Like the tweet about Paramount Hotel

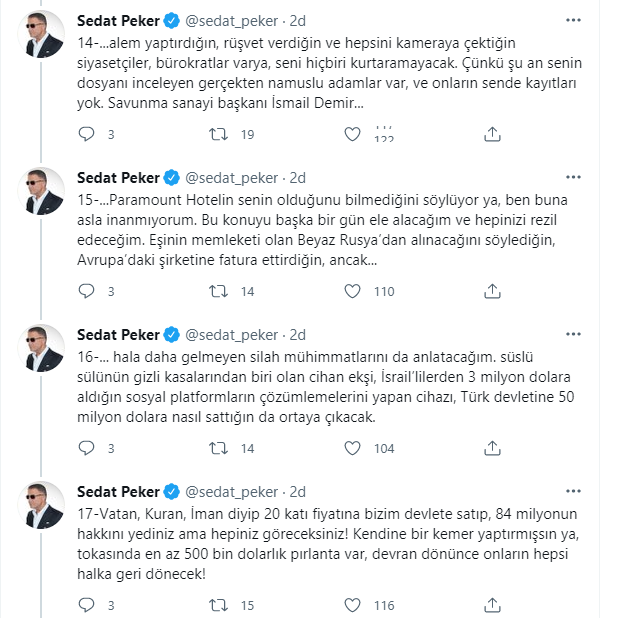coord(351,291)
